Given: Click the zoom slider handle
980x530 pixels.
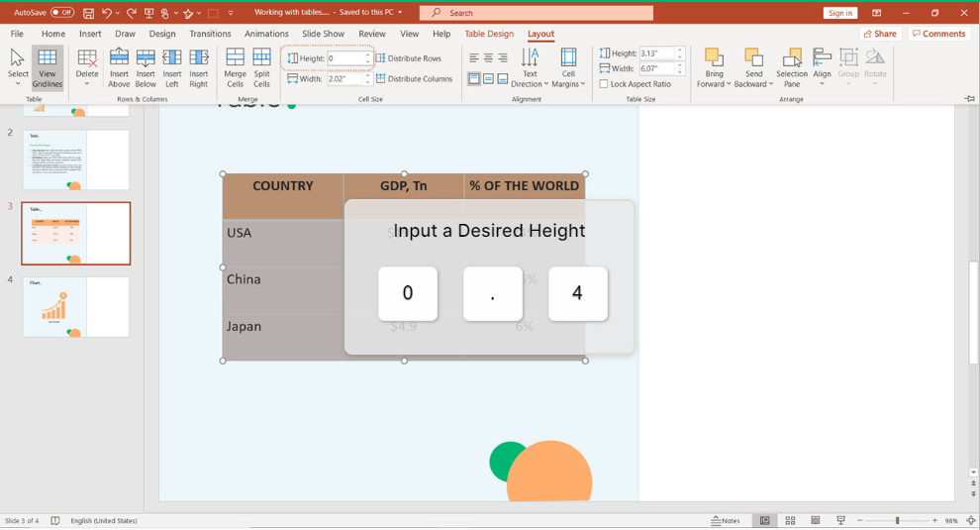Looking at the screenshot, I should click(897, 521).
